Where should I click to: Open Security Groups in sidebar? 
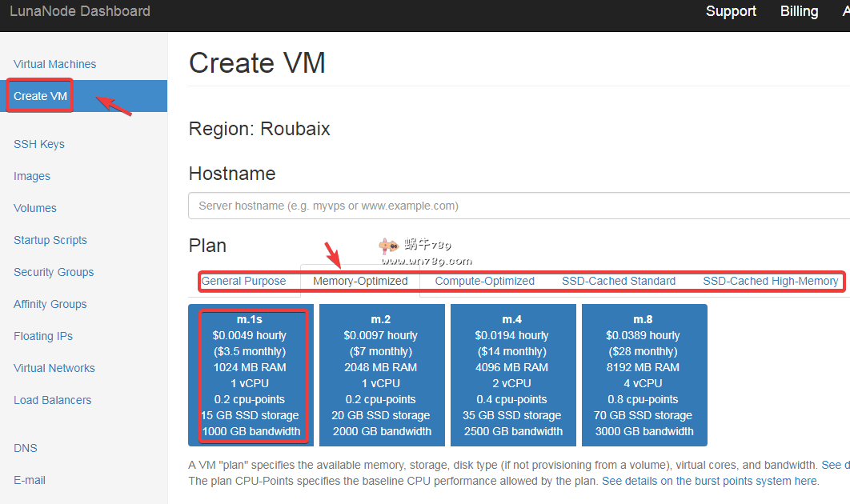pos(54,272)
